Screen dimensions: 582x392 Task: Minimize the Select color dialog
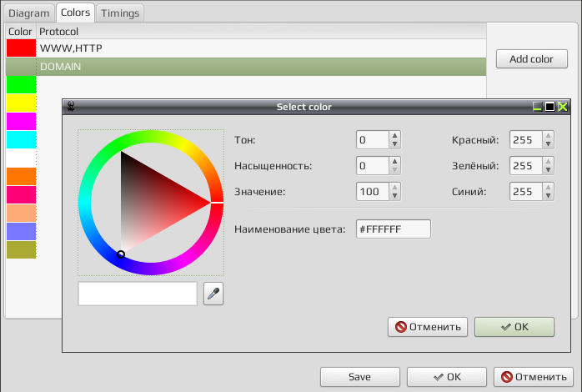point(537,107)
